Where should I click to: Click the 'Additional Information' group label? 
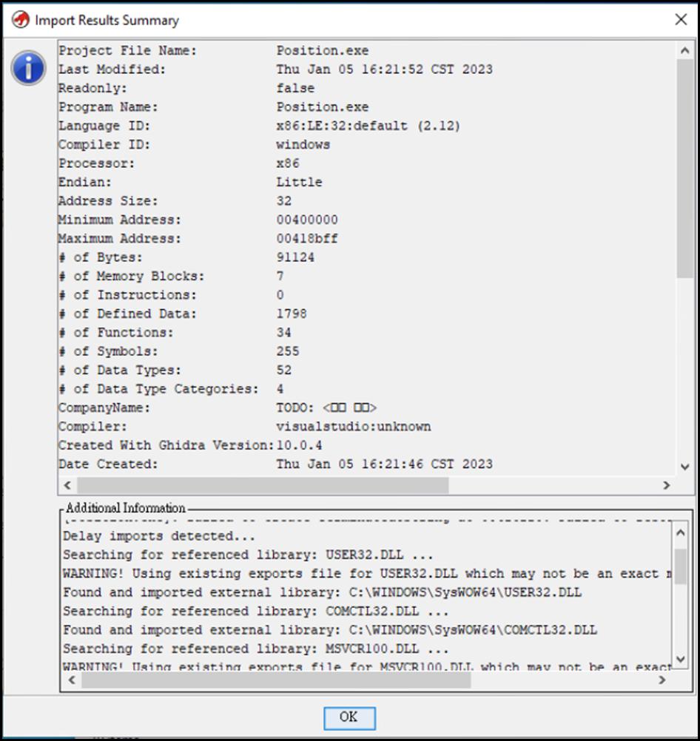coord(125,508)
